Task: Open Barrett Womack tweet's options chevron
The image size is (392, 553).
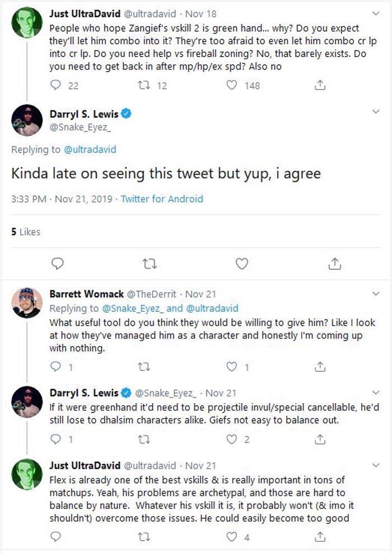Action: click(x=376, y=294)
